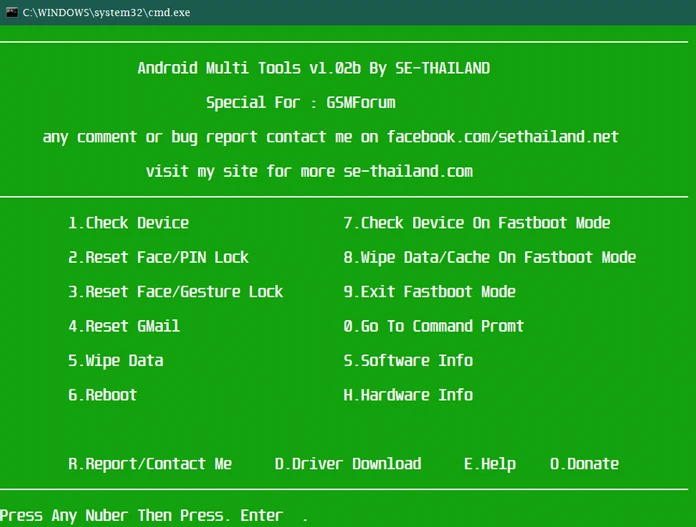Image resolution: width=696 pixels, height=527 pixels.
Task: Select option '3.Reset Face/Gesture Lock'
Action: tap(175, 292)
